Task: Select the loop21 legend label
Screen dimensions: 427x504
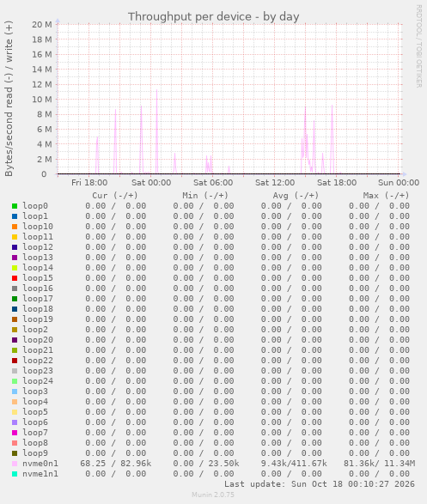Action: point(38,350)
